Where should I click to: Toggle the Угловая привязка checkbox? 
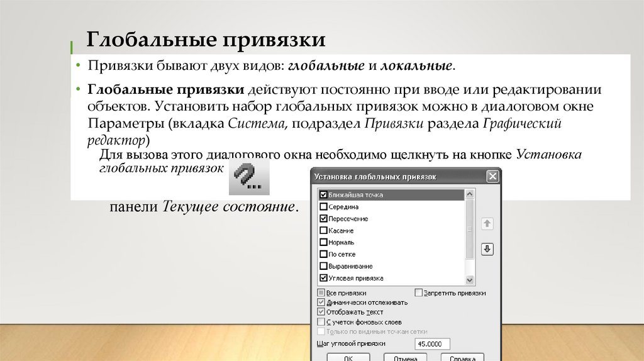(324, 278)
